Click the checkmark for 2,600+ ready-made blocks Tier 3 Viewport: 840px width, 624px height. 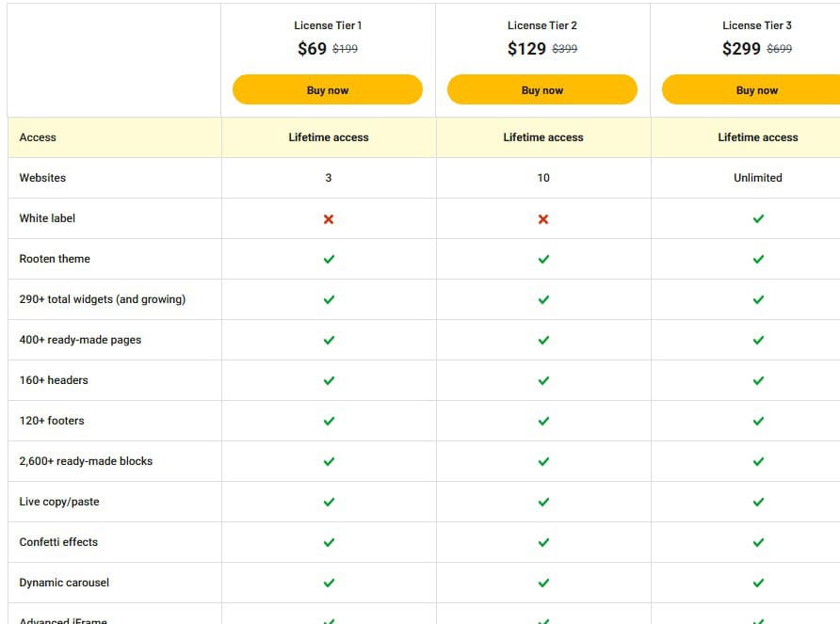coord(757,461)
